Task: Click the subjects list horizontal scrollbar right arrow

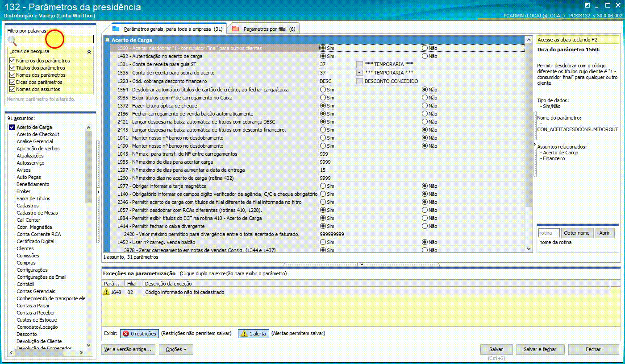Action: 81,352
